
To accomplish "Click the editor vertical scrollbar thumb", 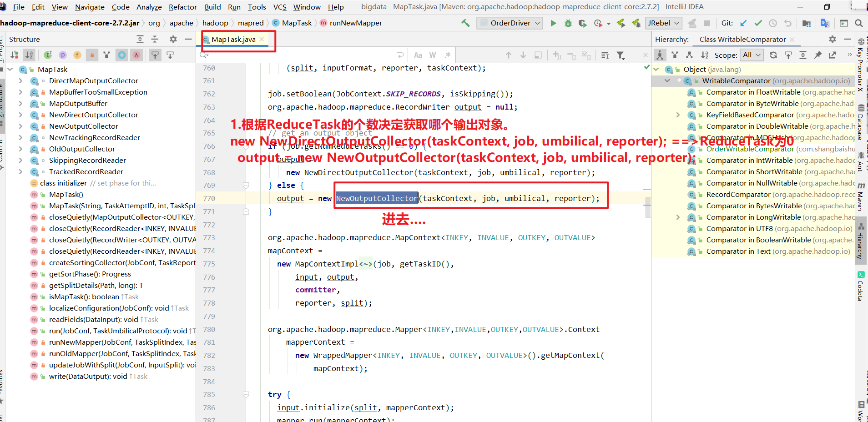I will tap(648, 208).
